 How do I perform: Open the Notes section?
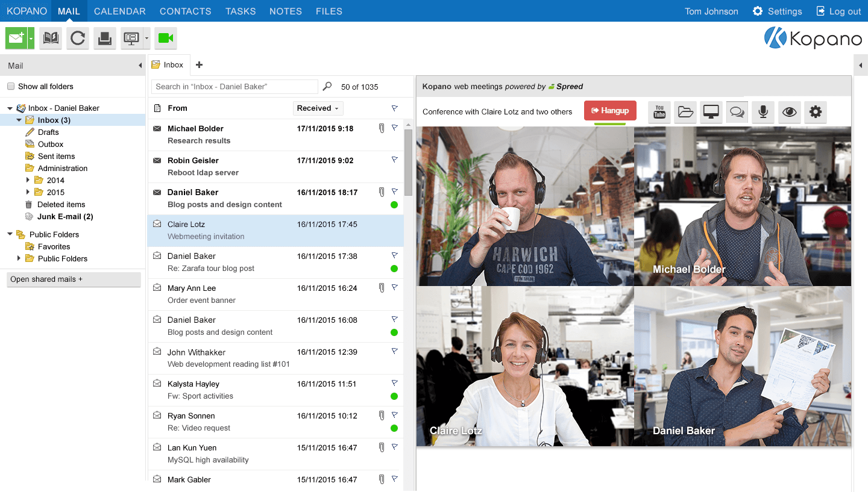click(x=285, y=11)
